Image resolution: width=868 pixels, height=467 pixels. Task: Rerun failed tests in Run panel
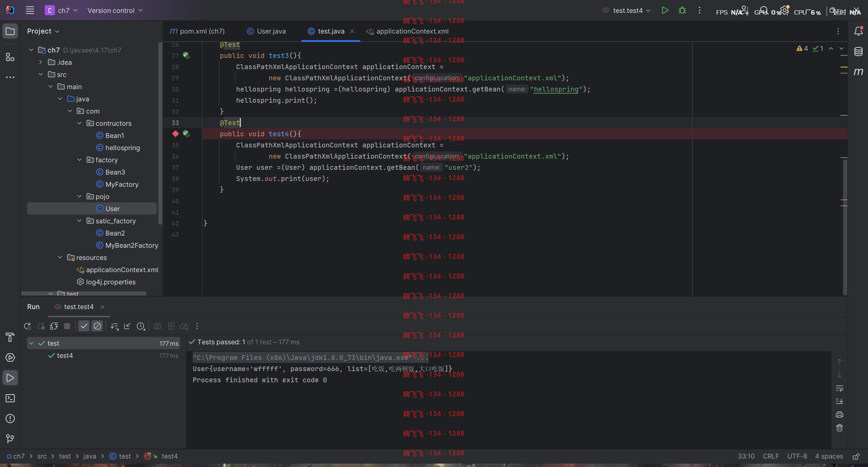pyautogui.click(x=41, y=326)
